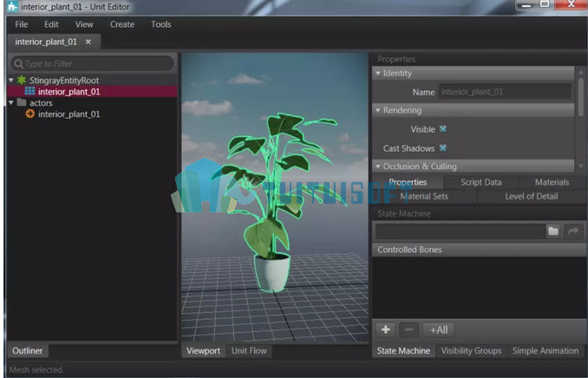588x378 pixels.
Task: Click the orange actor arrow icon
Action: click(30, 114)
